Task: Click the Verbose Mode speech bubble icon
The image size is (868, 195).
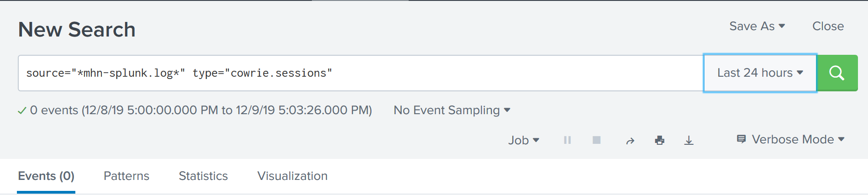Action: (742, 139)
